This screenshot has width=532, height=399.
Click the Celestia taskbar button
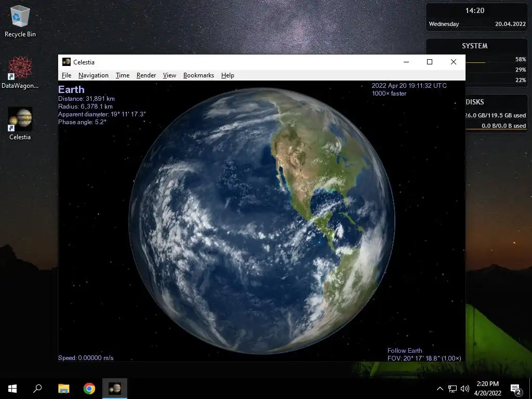[115, 389]
